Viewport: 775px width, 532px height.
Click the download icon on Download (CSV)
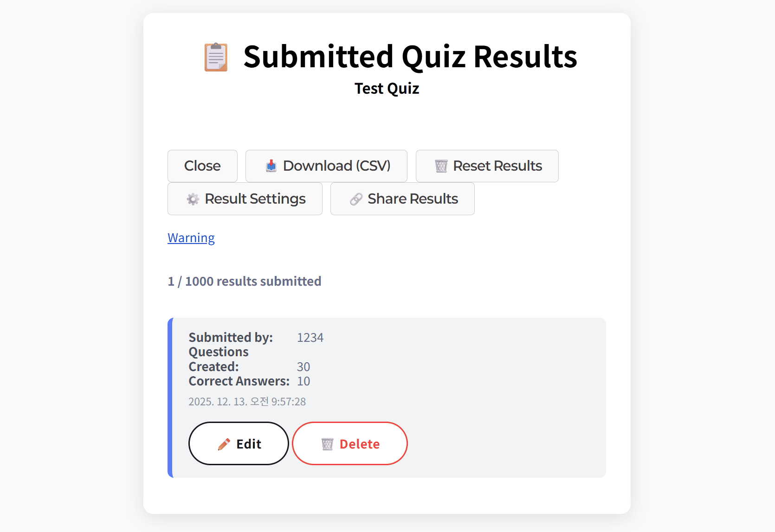[x=271, y=166]
